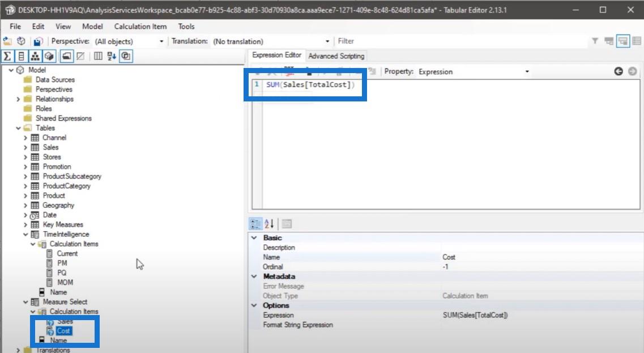Toggle the sort alphabetically A-Z button

(x=112, y=56)
